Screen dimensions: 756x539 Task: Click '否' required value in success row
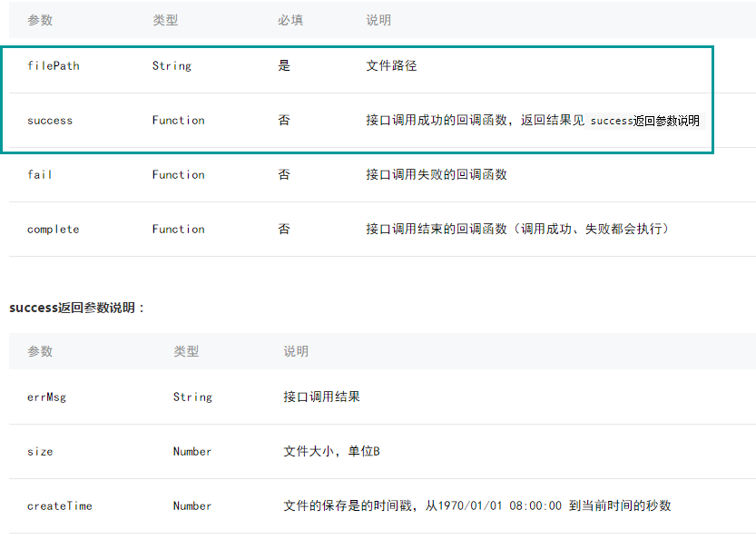pyautogui.click(x=284, y=120)
